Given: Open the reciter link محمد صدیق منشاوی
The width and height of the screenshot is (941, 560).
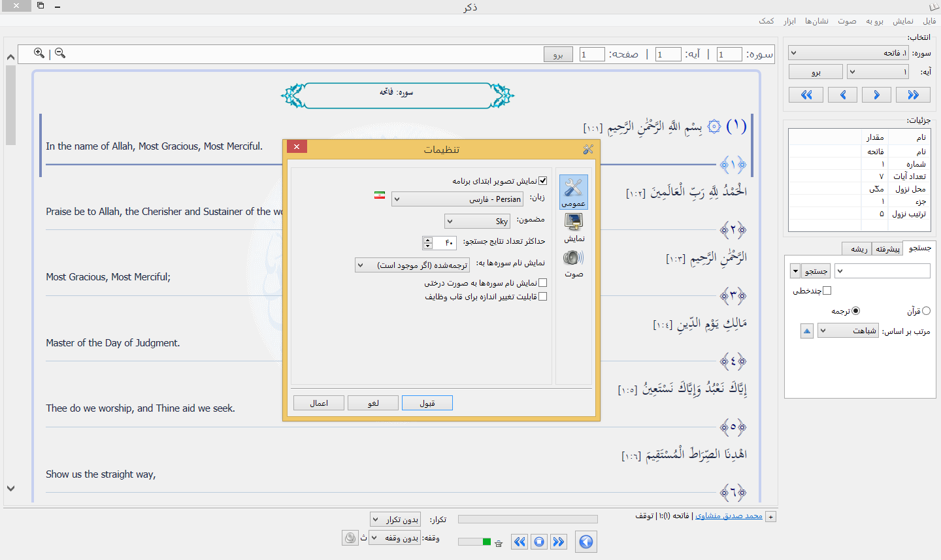Looking at the screenshot, I should coord(729,516).
